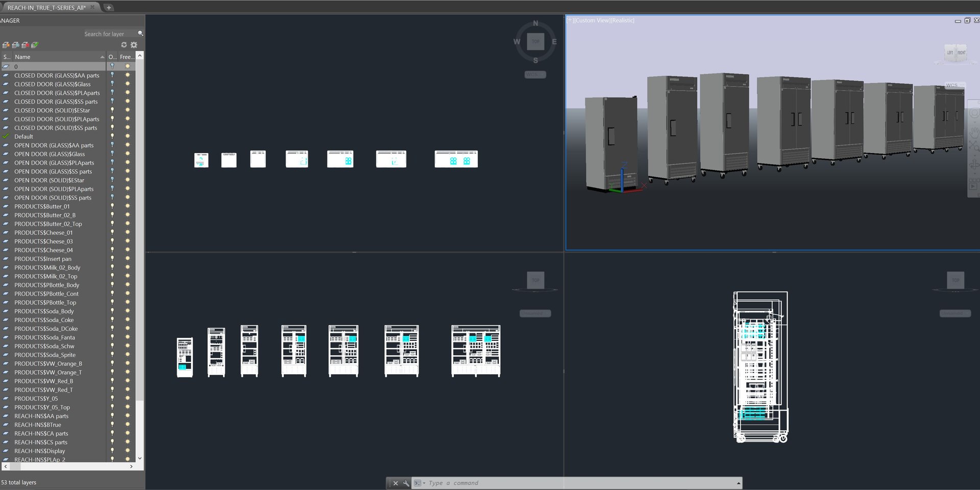
Task: Open the Realistic visual style menu
Action: (x=623, y=20)
